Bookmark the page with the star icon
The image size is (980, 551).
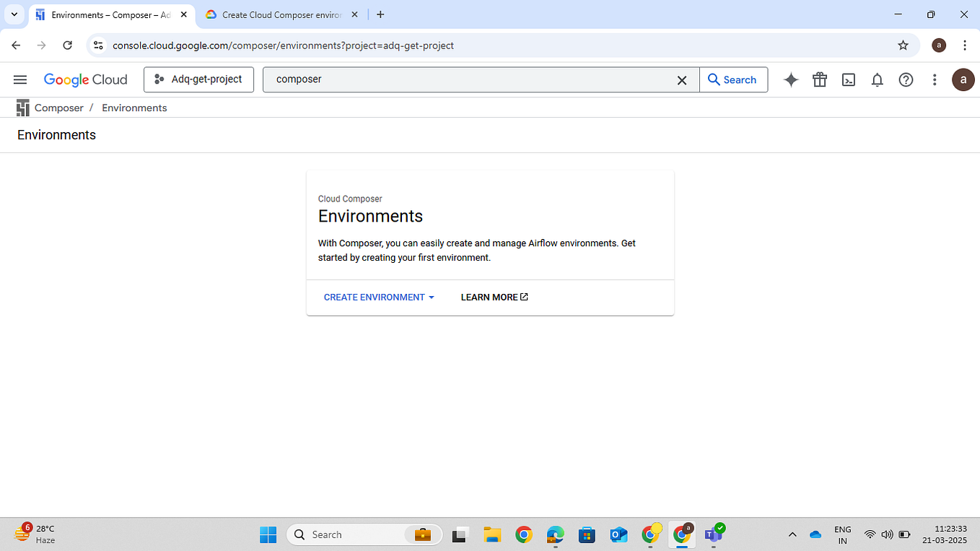(x=903, y=45)
